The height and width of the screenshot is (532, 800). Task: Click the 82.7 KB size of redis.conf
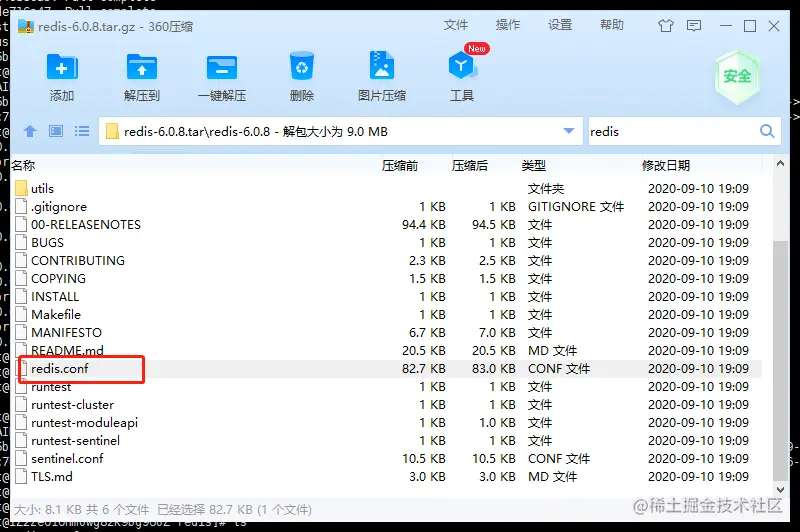(423, 368)
